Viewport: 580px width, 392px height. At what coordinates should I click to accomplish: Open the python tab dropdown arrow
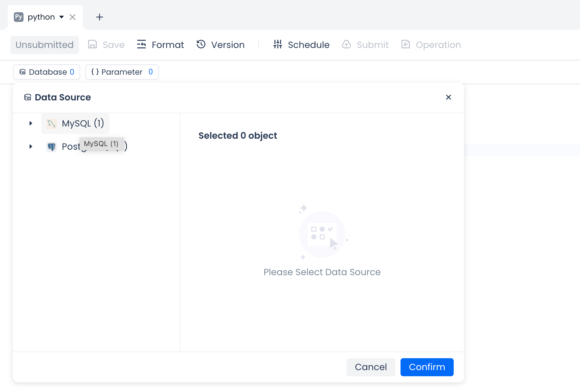point(62,17)
